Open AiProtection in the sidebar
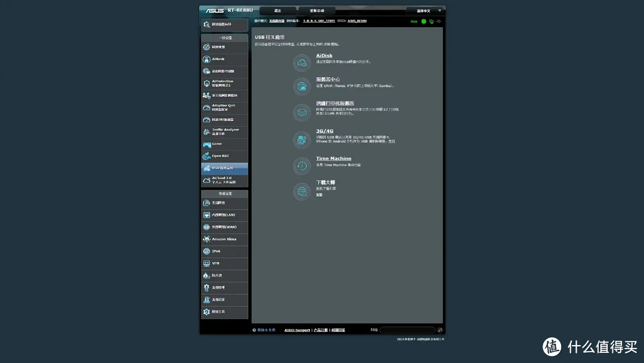The width and height of the screenshot is (644, 363). tap(224, 84)
